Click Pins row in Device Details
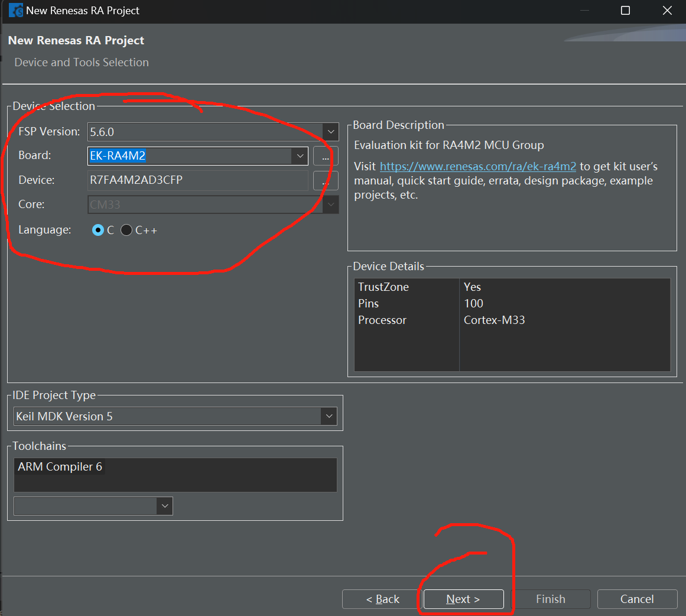This screenshot has height=616, width=686. (512, 303)
